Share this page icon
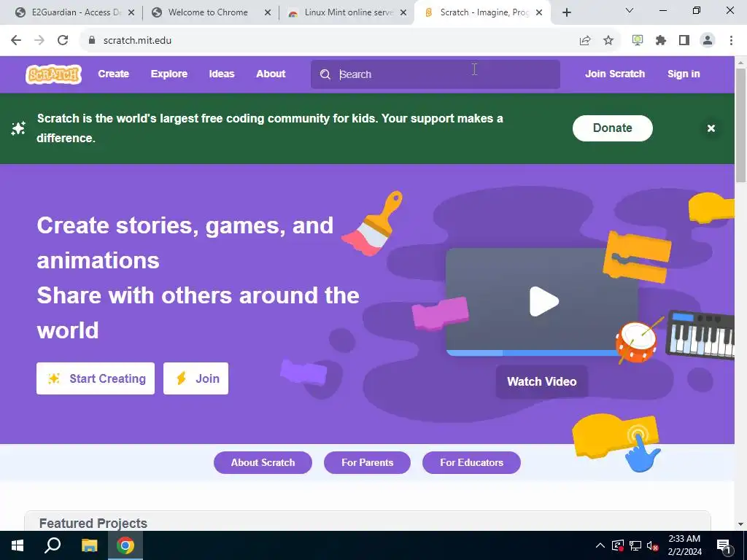747x560 pixels. [x=585, y=41]
